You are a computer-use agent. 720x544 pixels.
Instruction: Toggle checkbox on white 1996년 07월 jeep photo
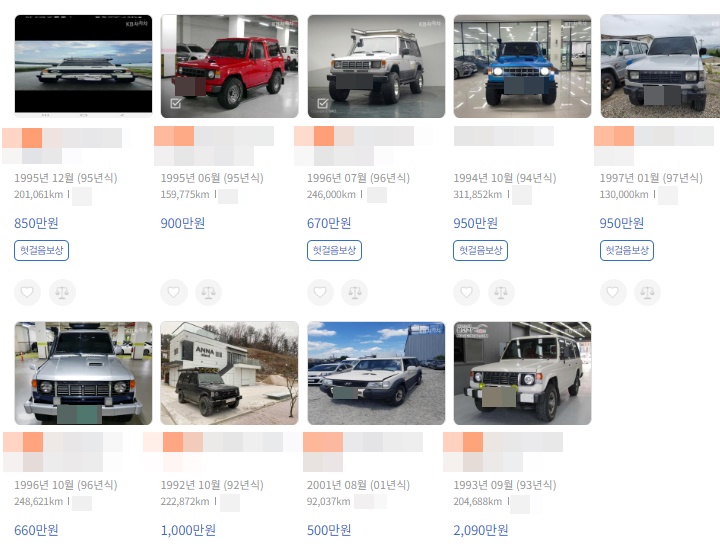[x=322, y=103]
